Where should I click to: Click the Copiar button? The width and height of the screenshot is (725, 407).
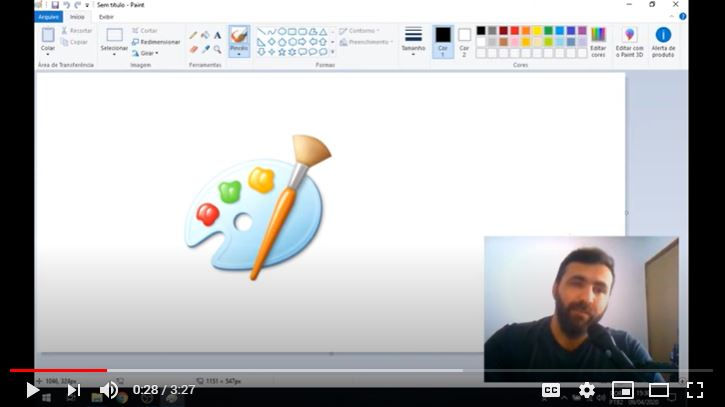tap(74, 42)
